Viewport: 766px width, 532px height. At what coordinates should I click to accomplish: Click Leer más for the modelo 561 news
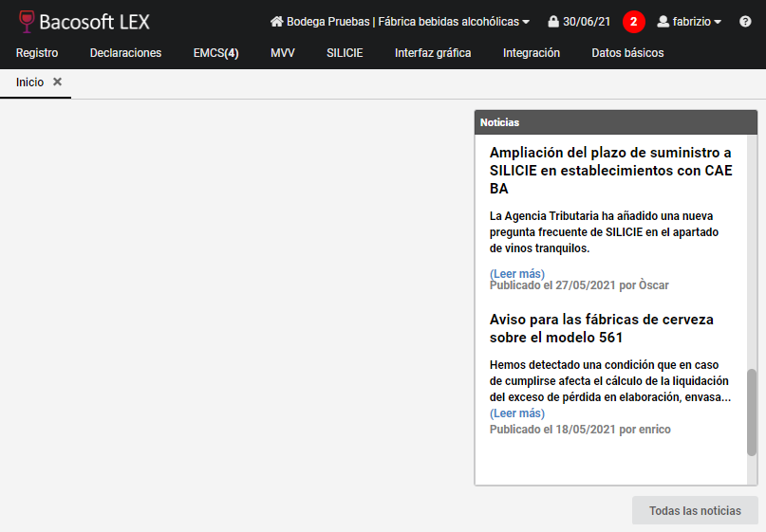tap(517, 413)
